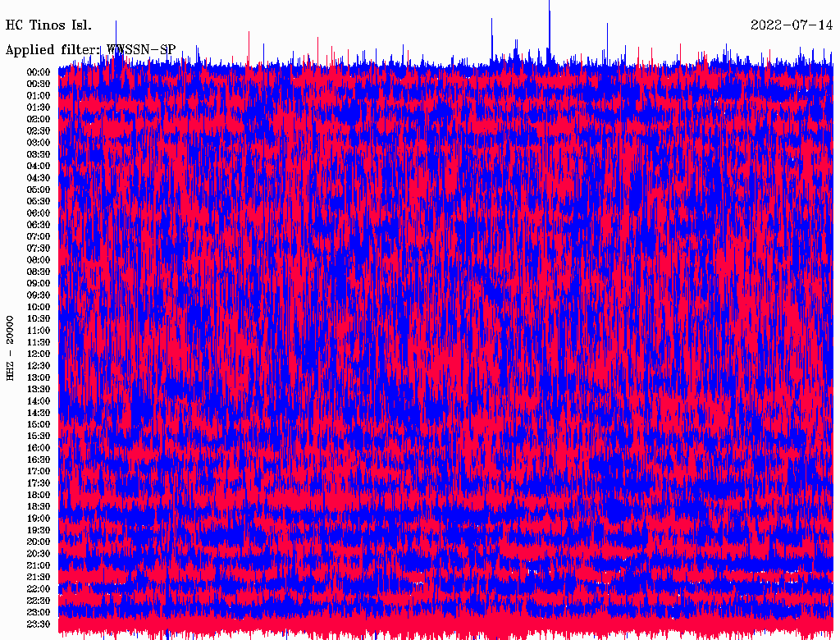840x640 pixels.
Task: Select the 00:00 time row label
Action: 39,72
